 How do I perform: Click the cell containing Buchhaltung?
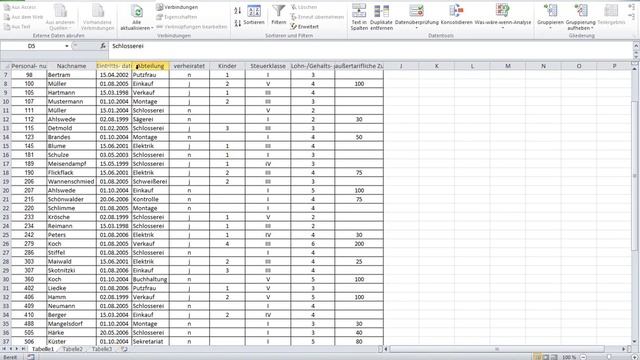pos(151,280)
